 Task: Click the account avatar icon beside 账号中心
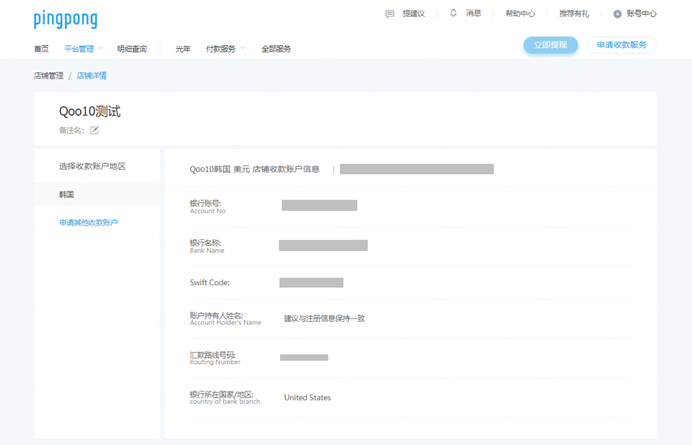[x=617, y=14]
